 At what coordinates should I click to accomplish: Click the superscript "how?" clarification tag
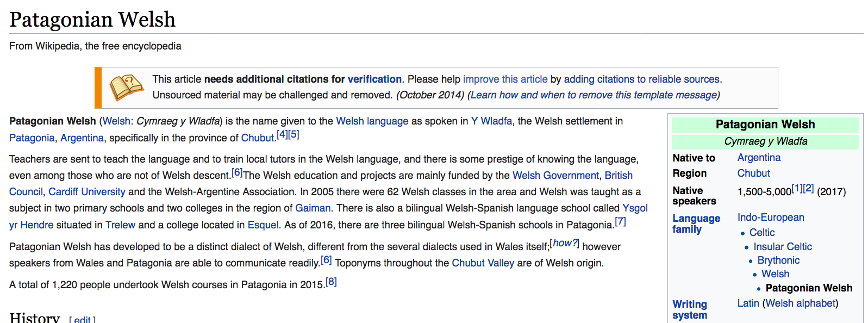pyautogui.click(x=564, y=243)
